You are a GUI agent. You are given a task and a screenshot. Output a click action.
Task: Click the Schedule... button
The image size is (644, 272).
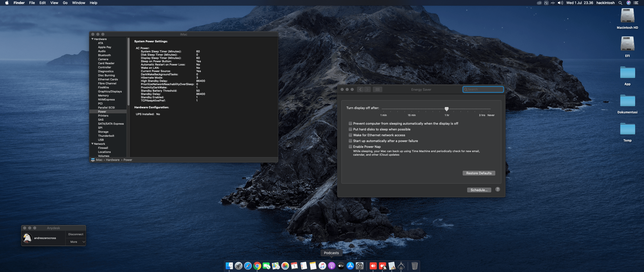coord(479,190)
